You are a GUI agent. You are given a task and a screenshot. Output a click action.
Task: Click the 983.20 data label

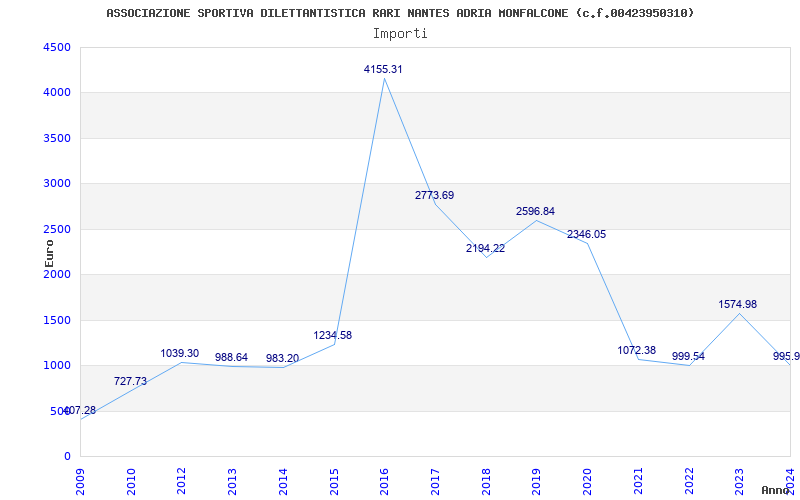point(282,359)
